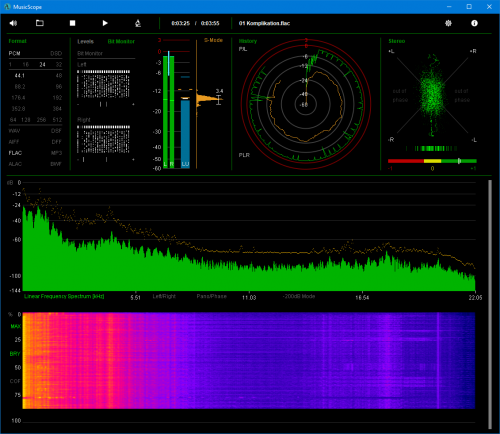Click the vertical scrollbar on right edge
The height and width of the screenshot is (434, 500).
click(490, 304)
